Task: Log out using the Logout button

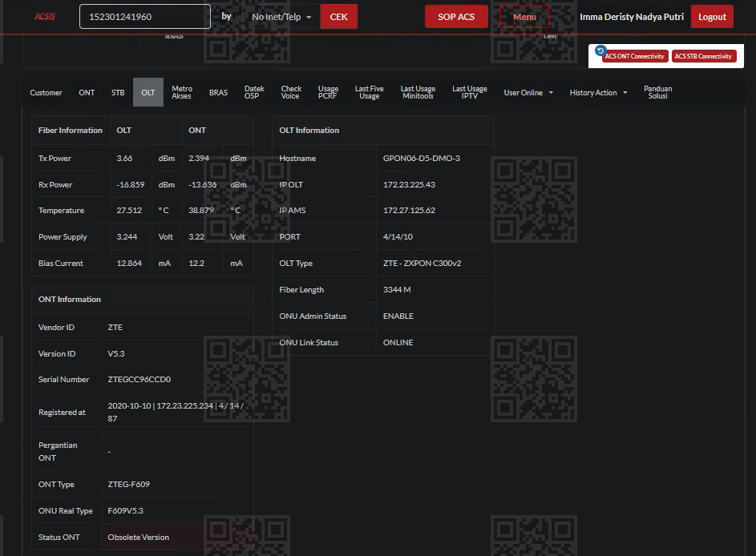Action: click(x=712, y=17)
